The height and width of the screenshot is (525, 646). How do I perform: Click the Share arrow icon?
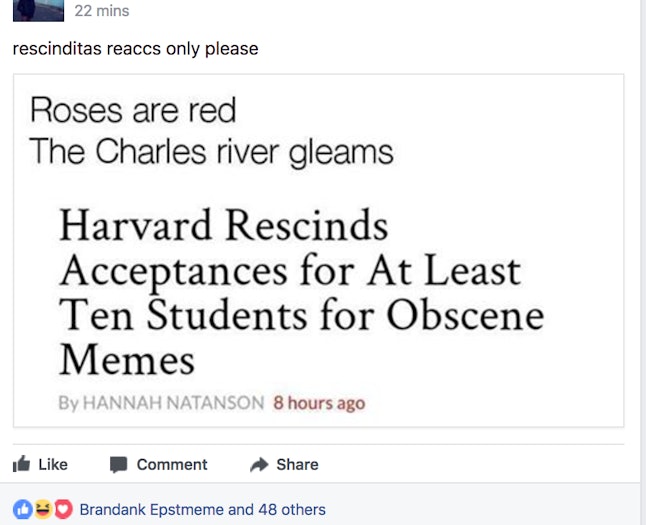(259, 464)
